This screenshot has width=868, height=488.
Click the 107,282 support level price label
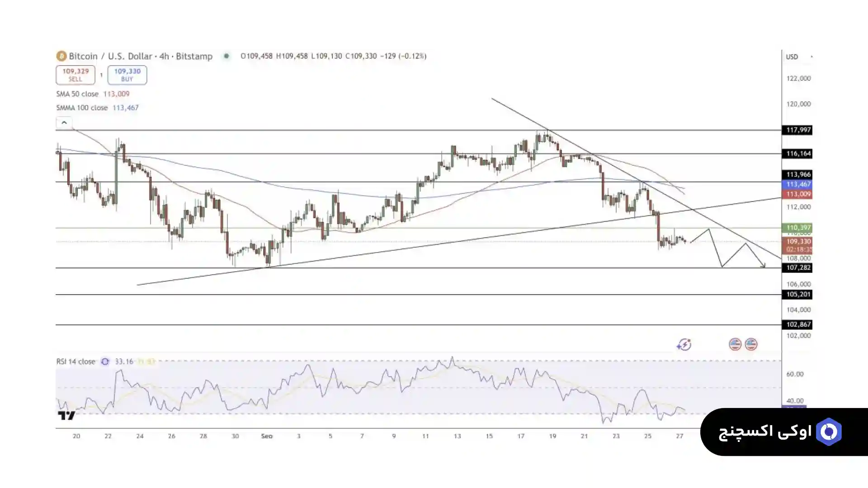click(798, 267)
